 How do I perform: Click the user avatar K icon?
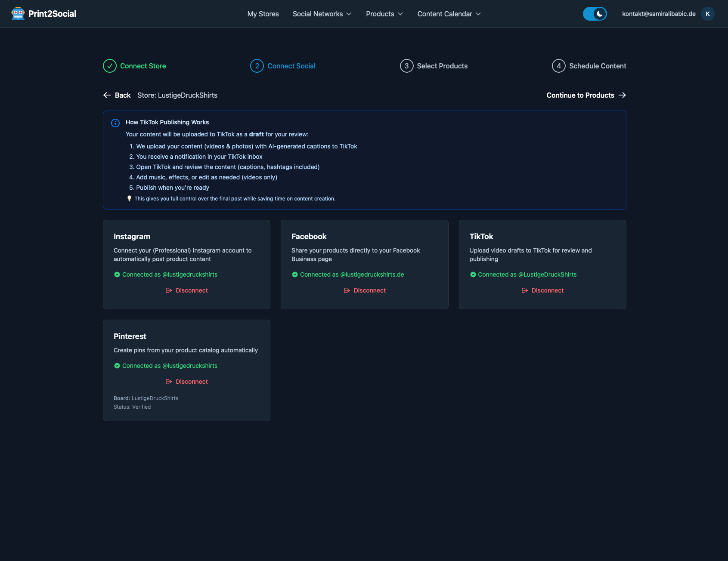[x=708, y=14]
